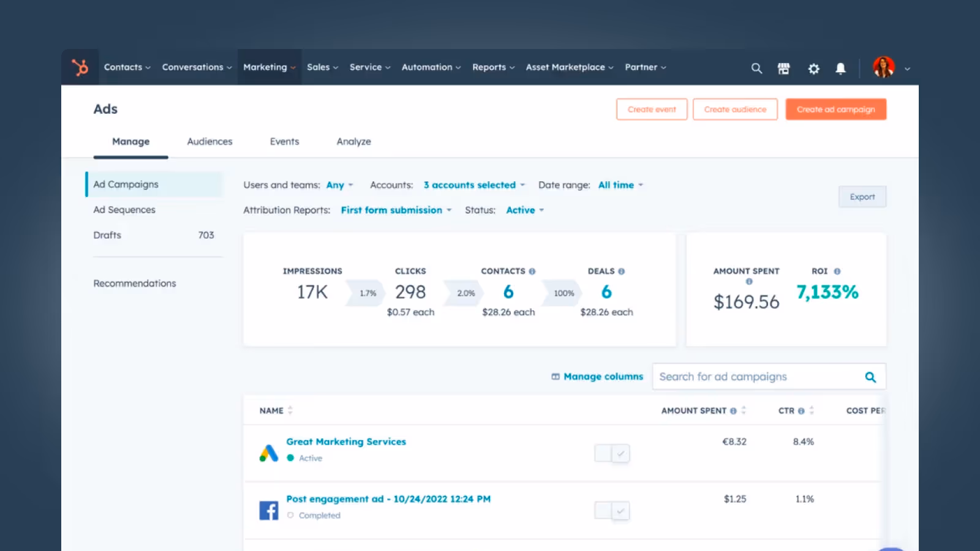Switch to the Analyze tab

tap(353, 141)
